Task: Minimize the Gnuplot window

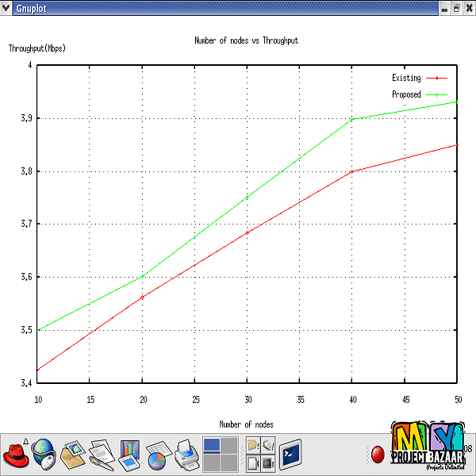Action: pos(443,7)
